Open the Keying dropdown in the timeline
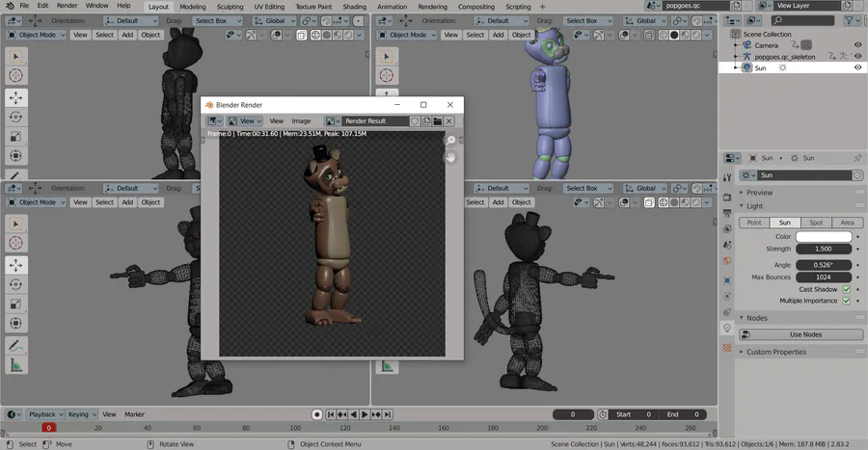868x450 pixels. tap(82, 414)
